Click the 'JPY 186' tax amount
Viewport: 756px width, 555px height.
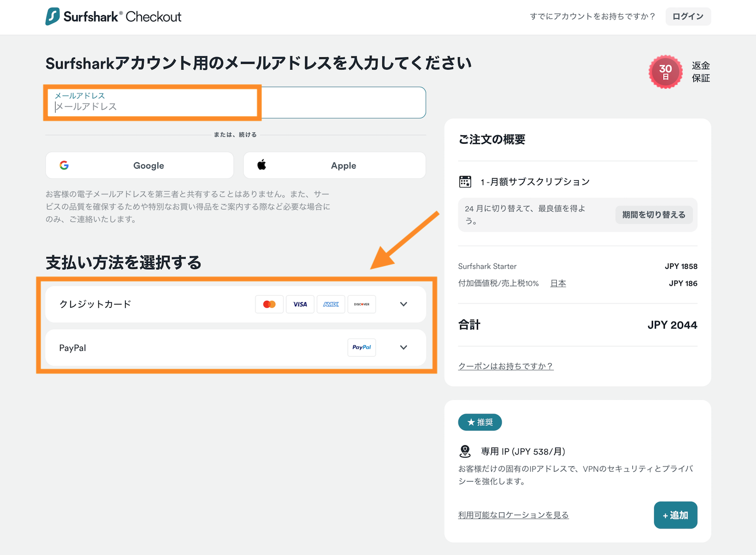683,283
